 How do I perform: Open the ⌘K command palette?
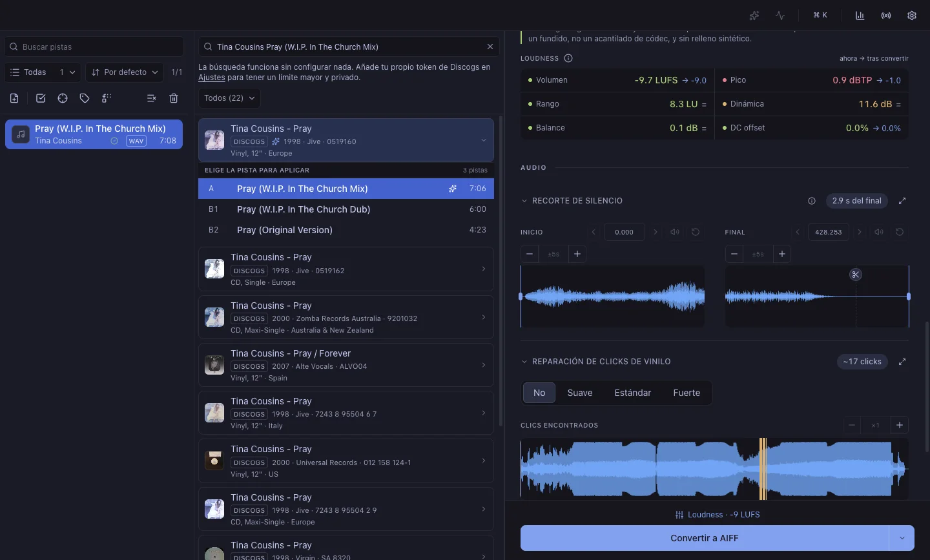820,16
